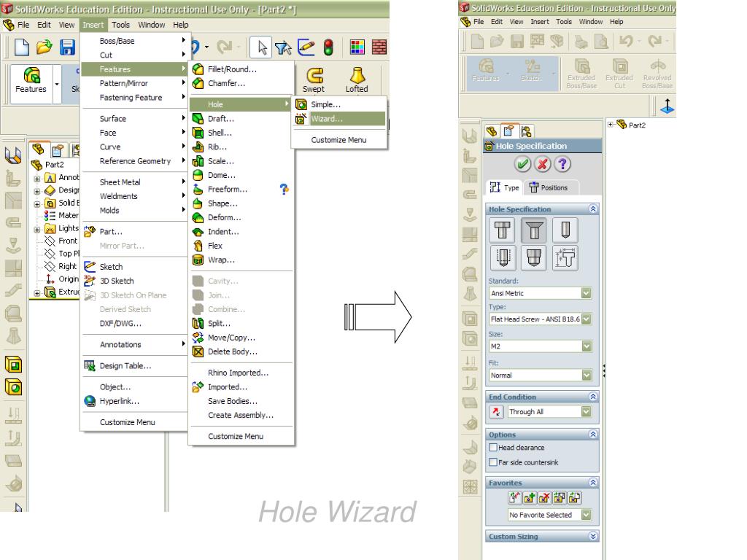This screenshot has width=747, height=560.
Task: Open the Boss/Base submenu
Action: coord(134,41)
